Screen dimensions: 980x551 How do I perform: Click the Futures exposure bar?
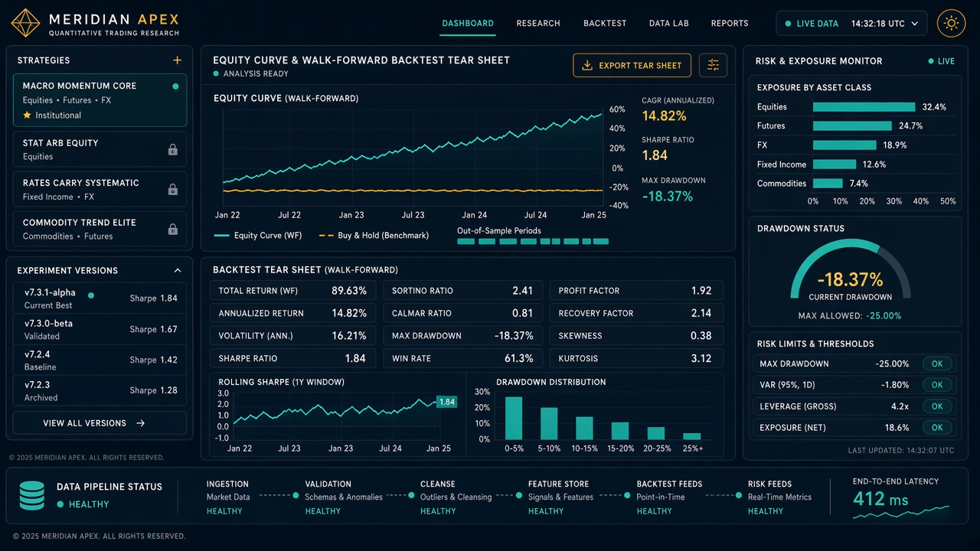tap(852, 126)
